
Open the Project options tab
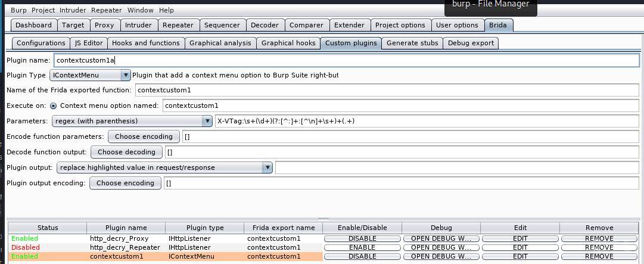click(x=400, y=25)
